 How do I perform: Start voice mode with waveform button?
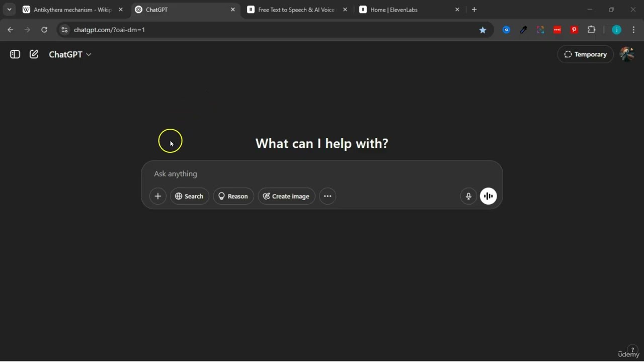(x=489, y=196)
